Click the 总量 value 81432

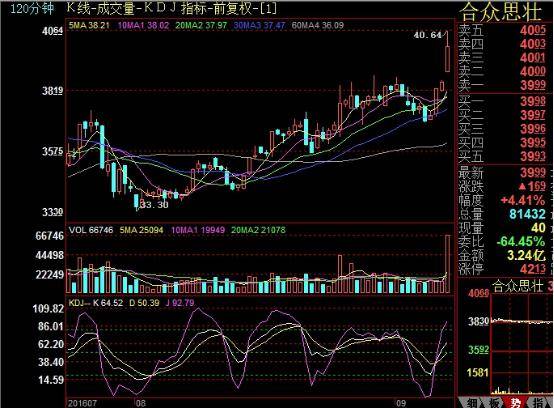pos(528,214)
